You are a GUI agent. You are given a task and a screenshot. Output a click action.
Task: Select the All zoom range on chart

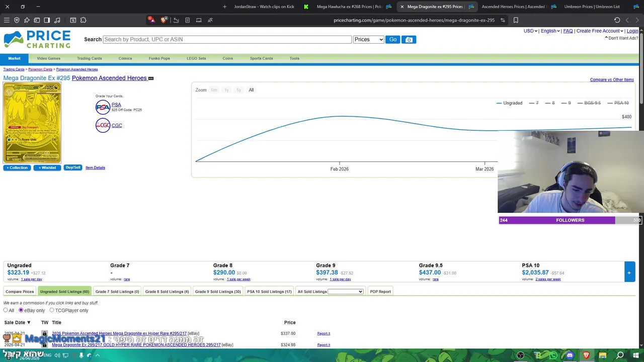pos(251,90)
